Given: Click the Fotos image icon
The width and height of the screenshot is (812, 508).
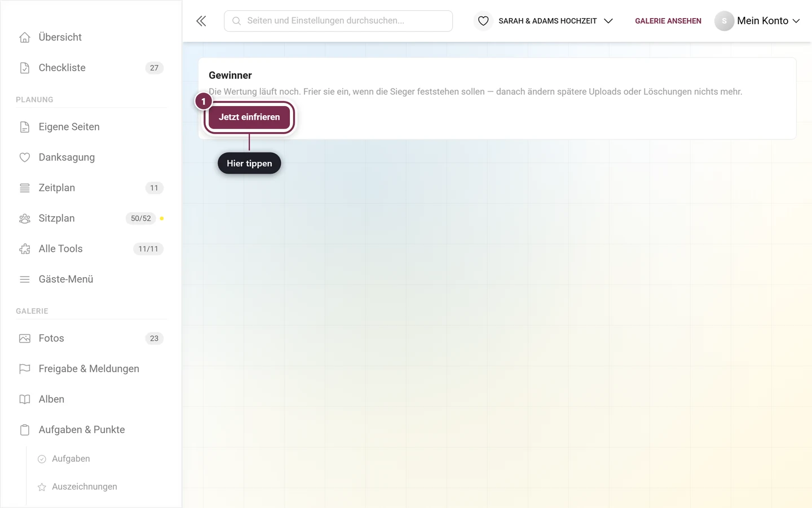Looking at the screenshot, I should (25, 339).
